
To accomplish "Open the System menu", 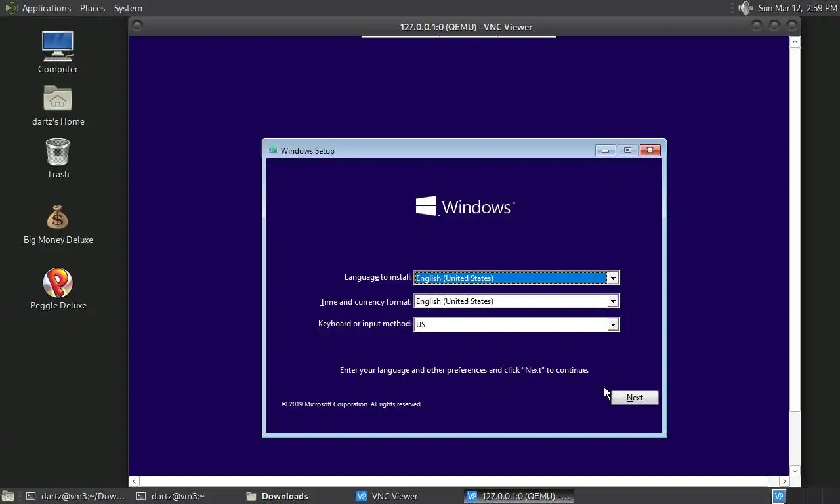I will [x=128, y=8].
